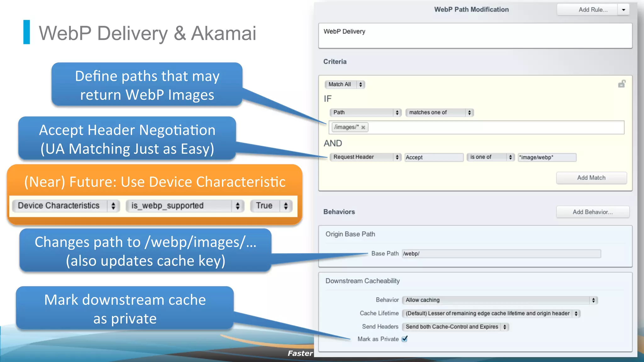
Task: Open the Cache Lifetime dropdown
Action: pos(491,314)
